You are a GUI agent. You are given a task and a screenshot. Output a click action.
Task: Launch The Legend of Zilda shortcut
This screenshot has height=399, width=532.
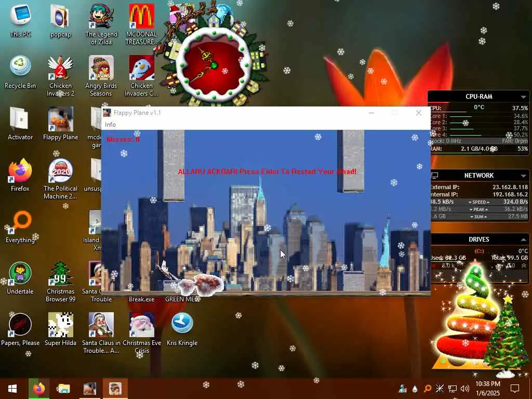(101, 24)
